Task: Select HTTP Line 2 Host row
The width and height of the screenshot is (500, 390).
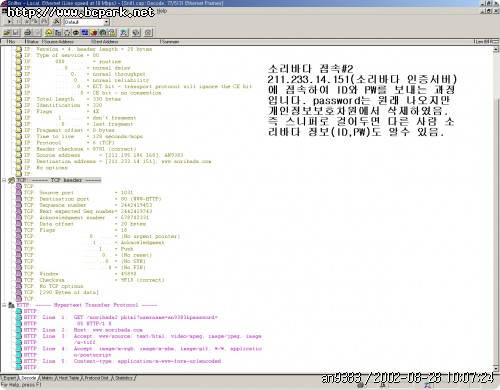Action: [83, 330]
